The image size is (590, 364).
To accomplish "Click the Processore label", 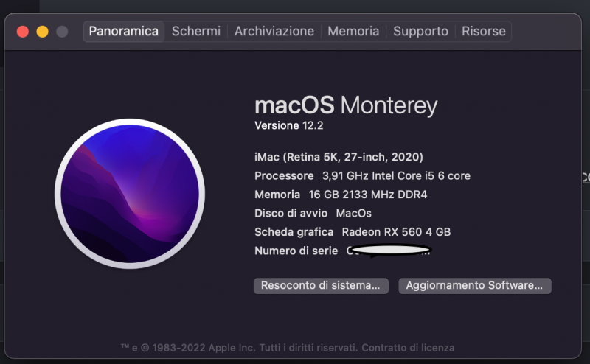I will click(x=284, y=175).
